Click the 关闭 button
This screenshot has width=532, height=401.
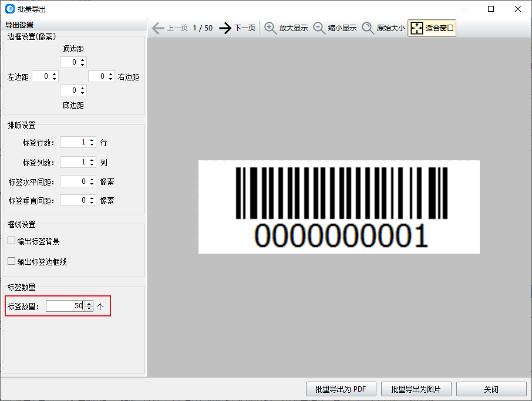point(491,389)
